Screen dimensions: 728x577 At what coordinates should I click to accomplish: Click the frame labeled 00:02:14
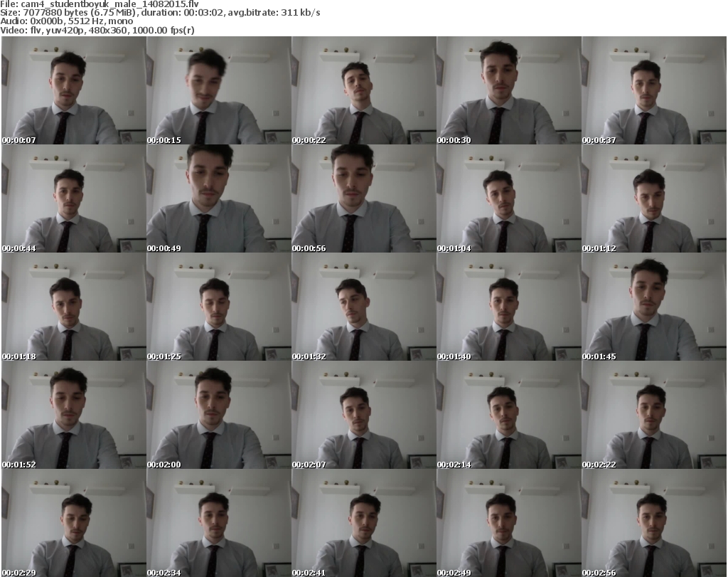509,415
